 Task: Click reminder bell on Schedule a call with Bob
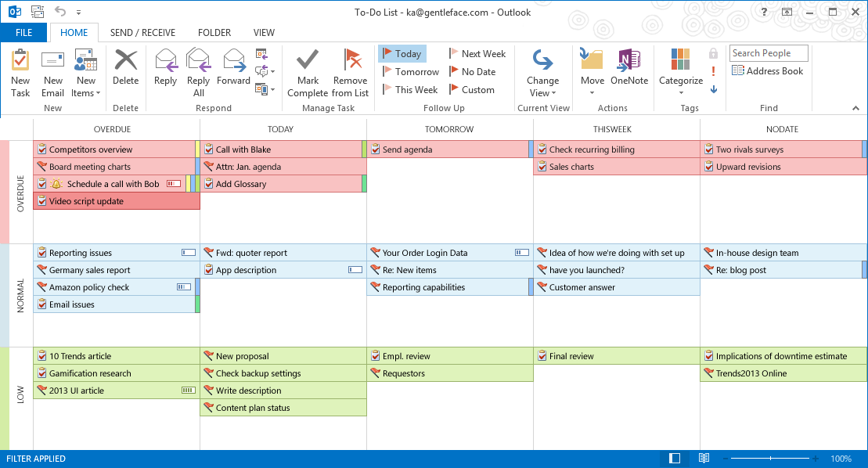[56, 184]
